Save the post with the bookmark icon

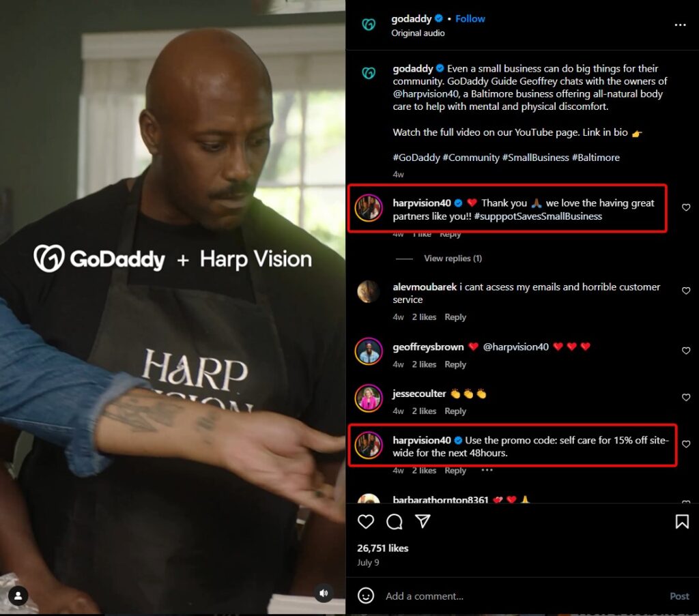[682, 521]
